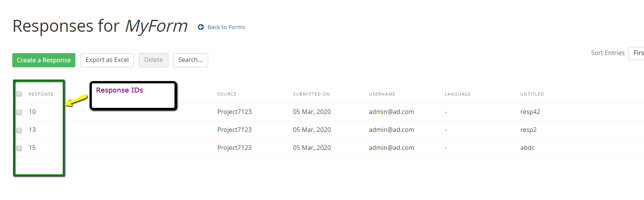The width and height of the screenshot is (644, 200).
Task: Click 05 Mar, 2020 in response 13 row
Action: [x=312, y=130]
